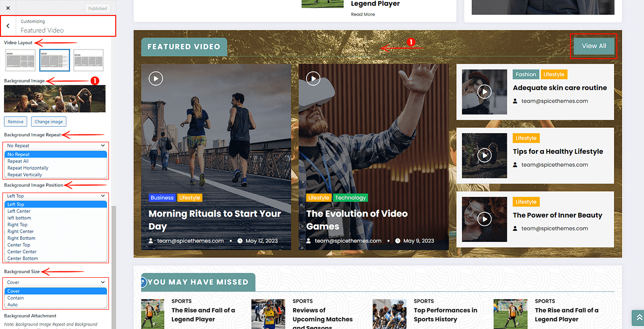644x329 pixels.
Task: Select the Center Bottom position option
Action: (x=56, y=258)
